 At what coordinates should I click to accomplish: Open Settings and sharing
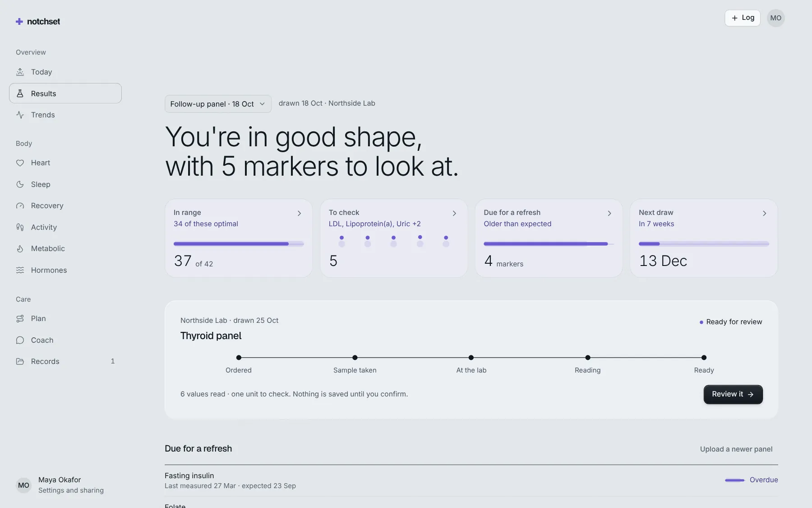(x=71, y=490)
